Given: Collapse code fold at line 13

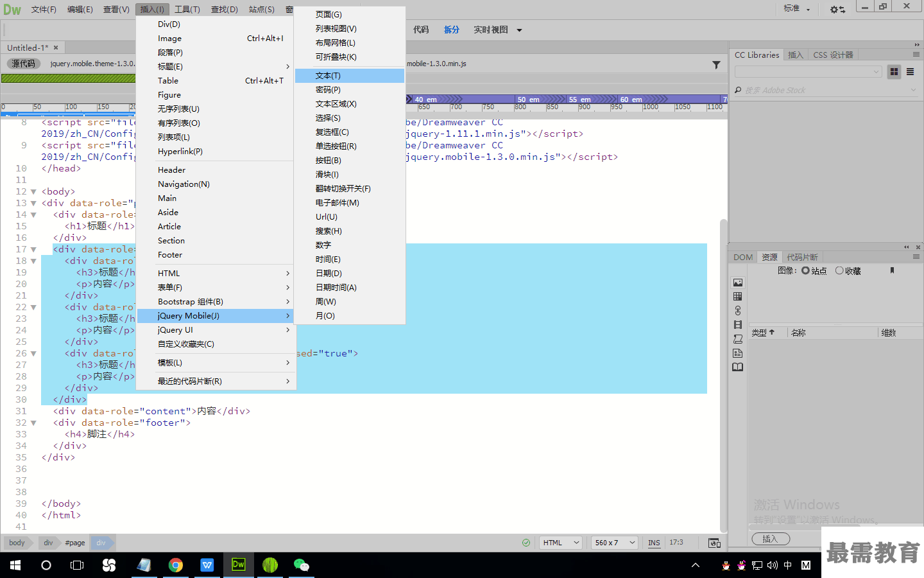Looking at the screenshot, I should pyautogui.click(x=33, y=203).
